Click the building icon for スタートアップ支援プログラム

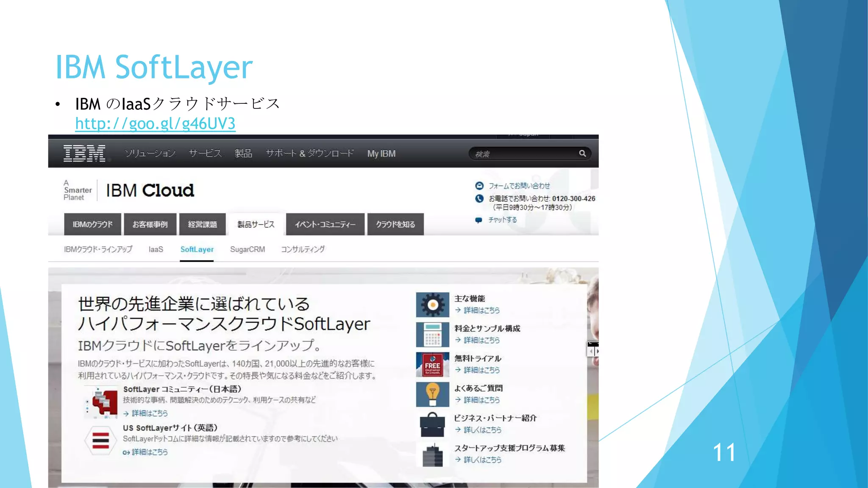[432, 455]
